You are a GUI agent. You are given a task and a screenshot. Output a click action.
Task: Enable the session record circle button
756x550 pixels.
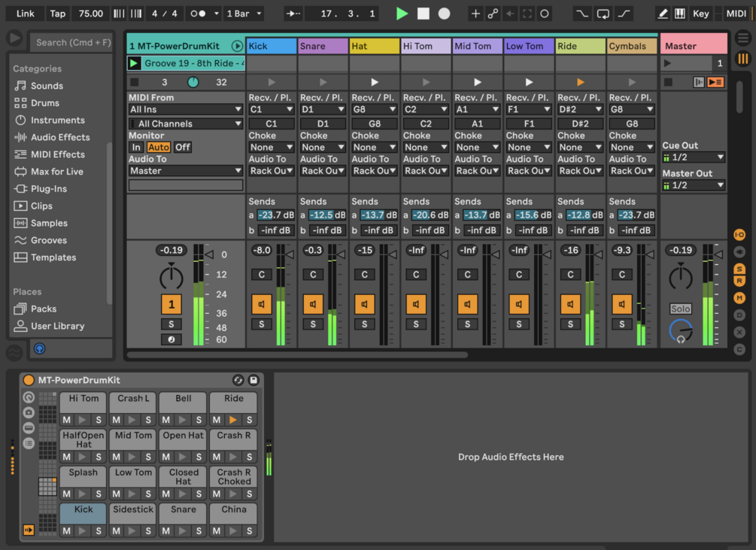[545, 14]
